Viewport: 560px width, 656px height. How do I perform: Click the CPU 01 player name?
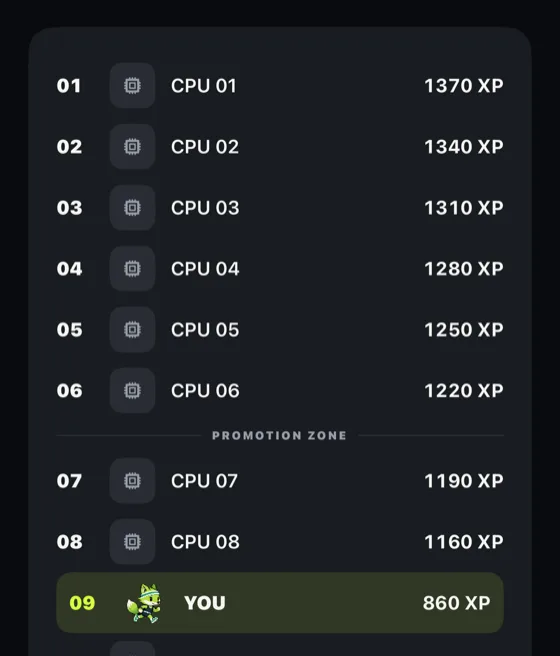204,86
